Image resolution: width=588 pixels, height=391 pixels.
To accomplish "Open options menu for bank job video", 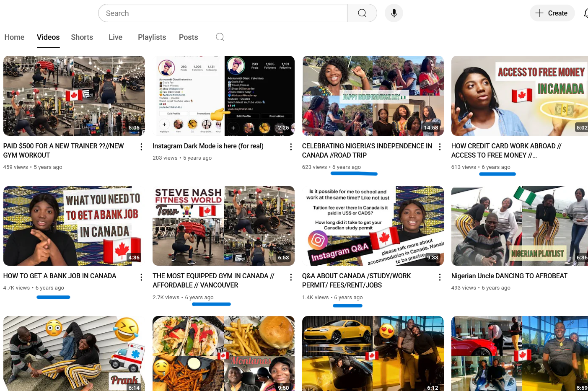I will click(x=141, y=277).
